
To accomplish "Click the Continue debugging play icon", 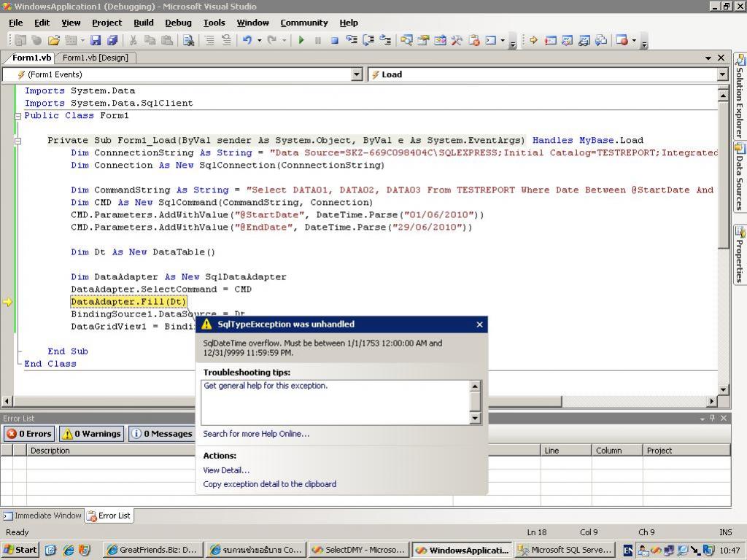I will 301,41.
